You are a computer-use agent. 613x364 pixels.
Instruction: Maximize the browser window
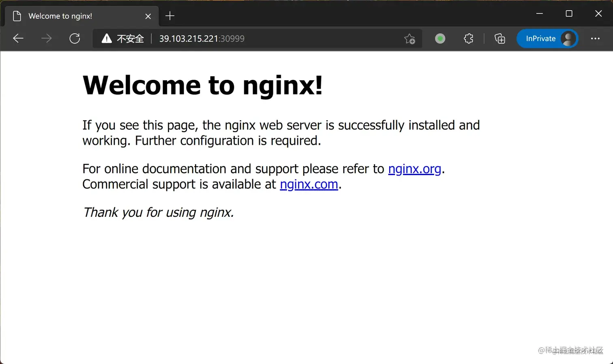point(569,13)
